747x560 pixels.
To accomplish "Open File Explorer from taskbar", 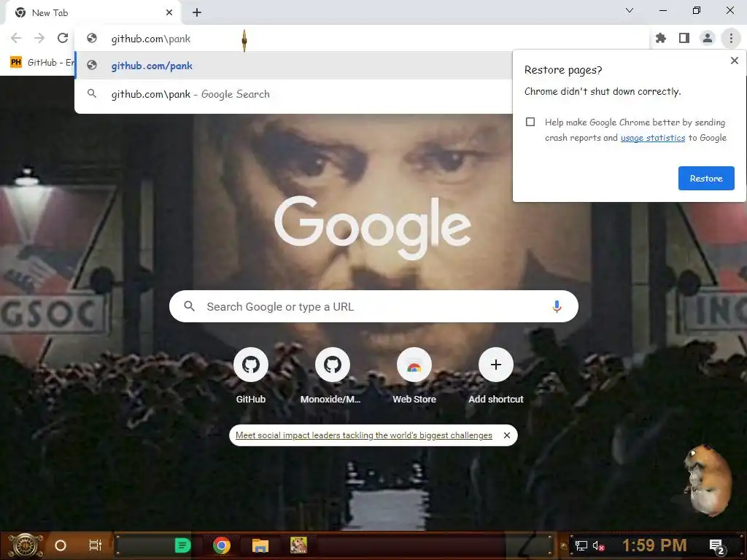I will tap(260, 545).
